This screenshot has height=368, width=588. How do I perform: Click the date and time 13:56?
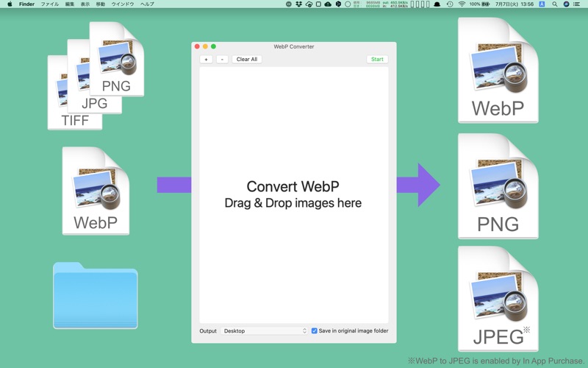click(x=514, y=4)
